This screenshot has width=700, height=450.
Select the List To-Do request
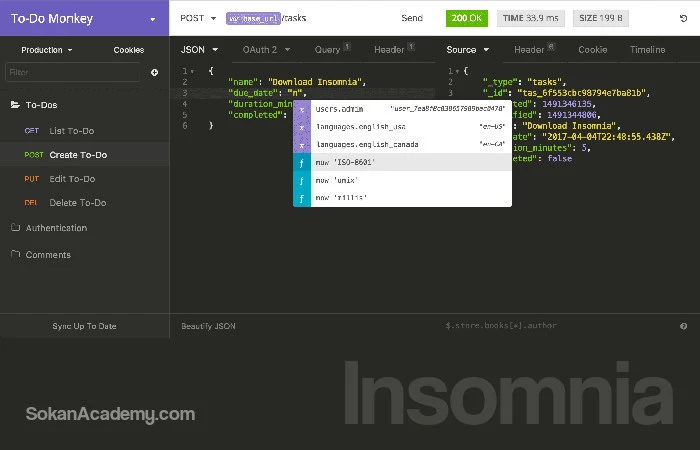click(84, 131)
